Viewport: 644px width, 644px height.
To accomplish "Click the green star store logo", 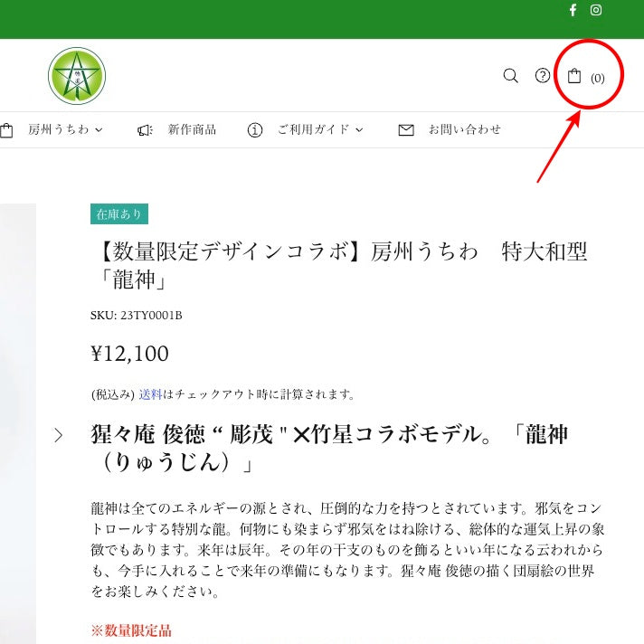I will pyautogui.click(x=77, y=76).
